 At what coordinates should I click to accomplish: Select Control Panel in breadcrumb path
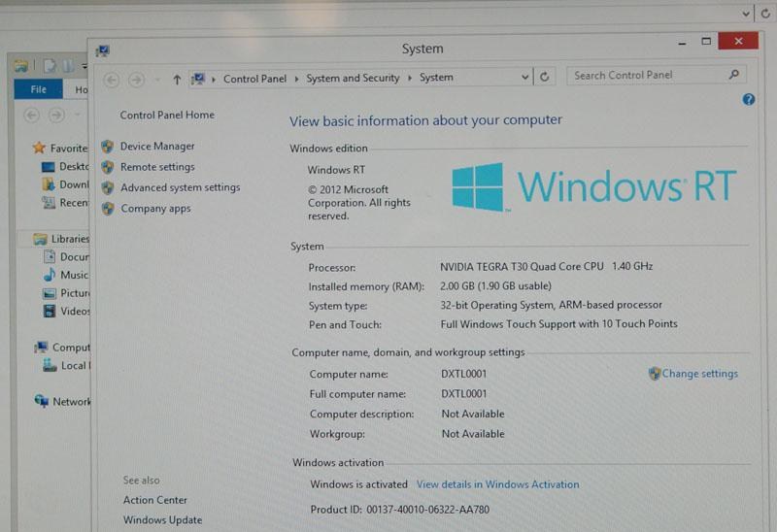[254, 79]
